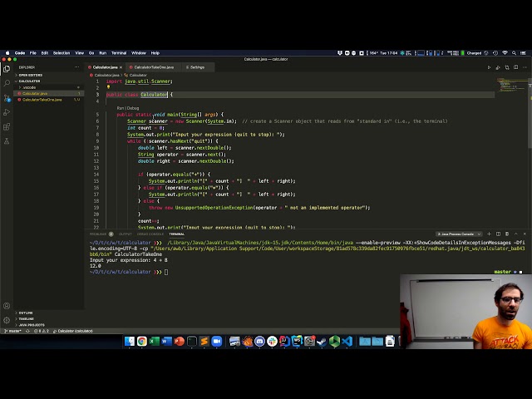
Task: Expand the Java Projects section
Action: [x=32, y=325]
